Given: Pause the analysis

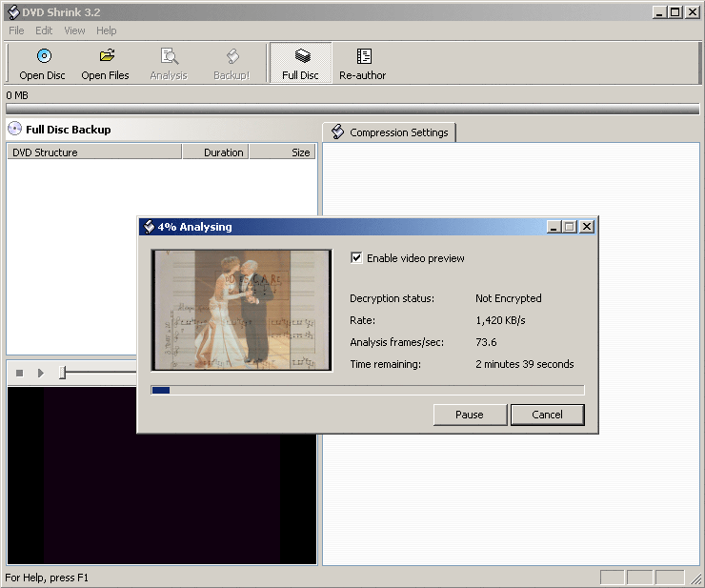Looking at the screenshot, I should [470, 415].
